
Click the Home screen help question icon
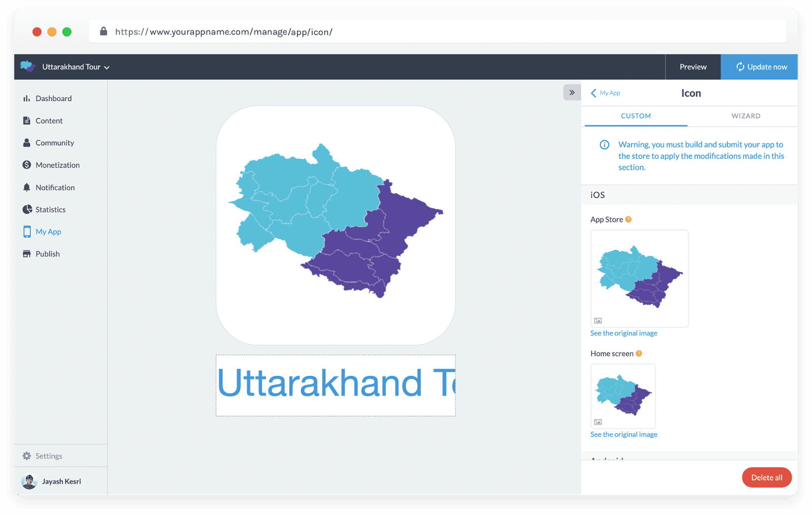[x=639, y=353]
